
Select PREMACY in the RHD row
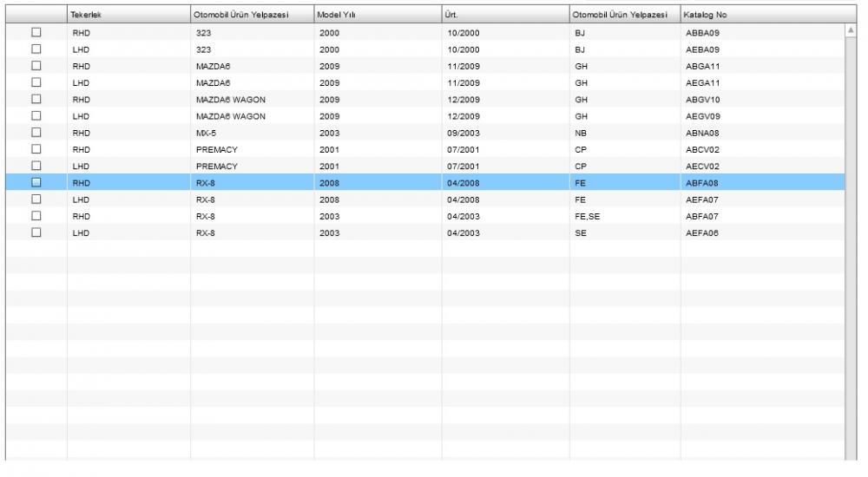click(x=216, y=149)
